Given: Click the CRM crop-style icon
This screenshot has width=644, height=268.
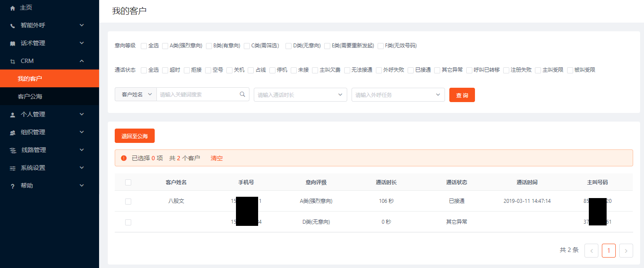Looking at the screenshot, I should (13, 61).
